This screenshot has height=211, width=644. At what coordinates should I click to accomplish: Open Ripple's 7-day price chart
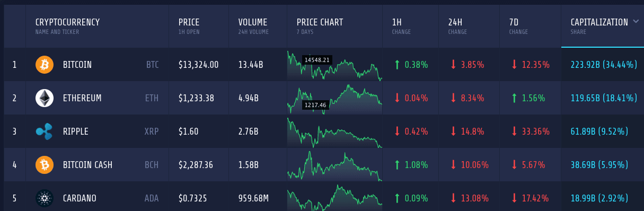(334, 131)
